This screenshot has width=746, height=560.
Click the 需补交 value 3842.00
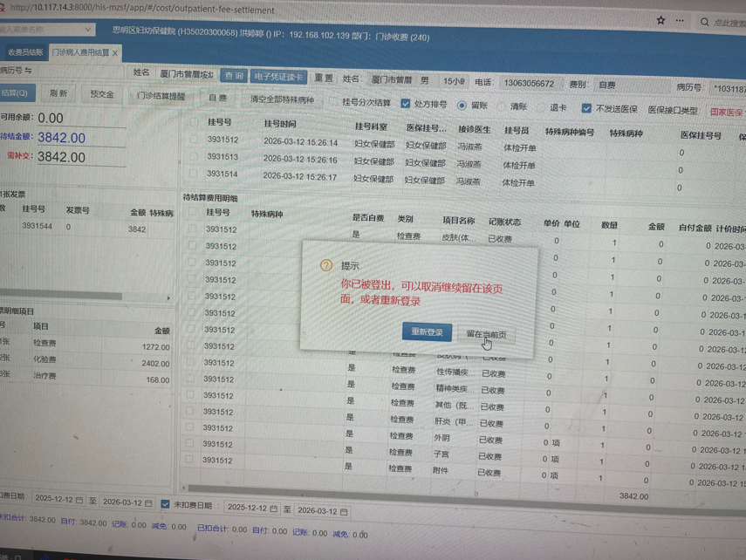click(62, 157)
